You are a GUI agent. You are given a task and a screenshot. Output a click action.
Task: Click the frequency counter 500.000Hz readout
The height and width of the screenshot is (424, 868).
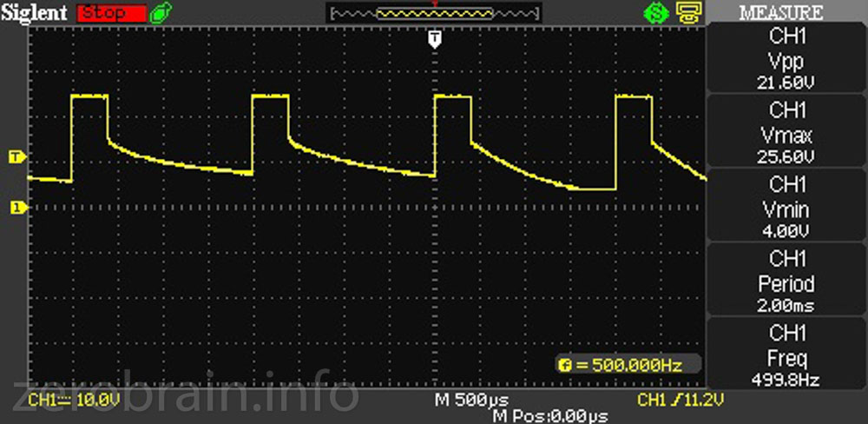[628, 365]
